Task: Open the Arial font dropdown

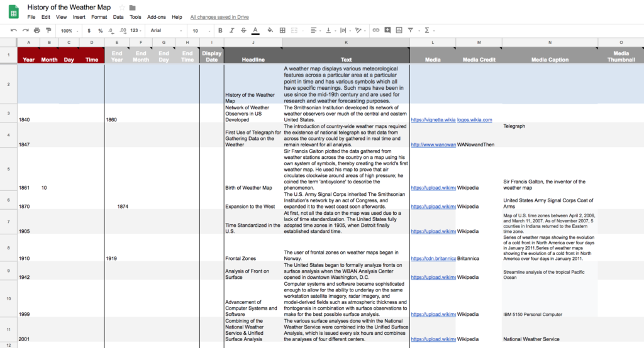Action: coord(166,30)
